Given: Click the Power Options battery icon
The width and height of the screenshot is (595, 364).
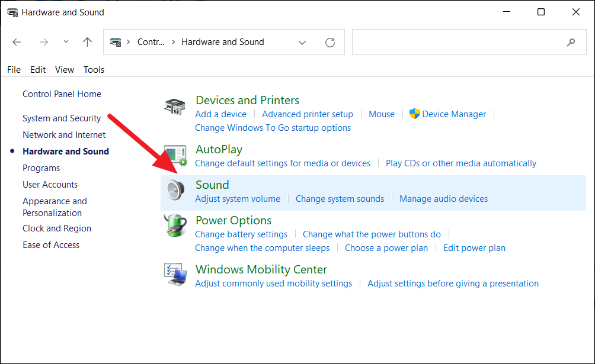Looking at the screenshot, I should 175,226.
